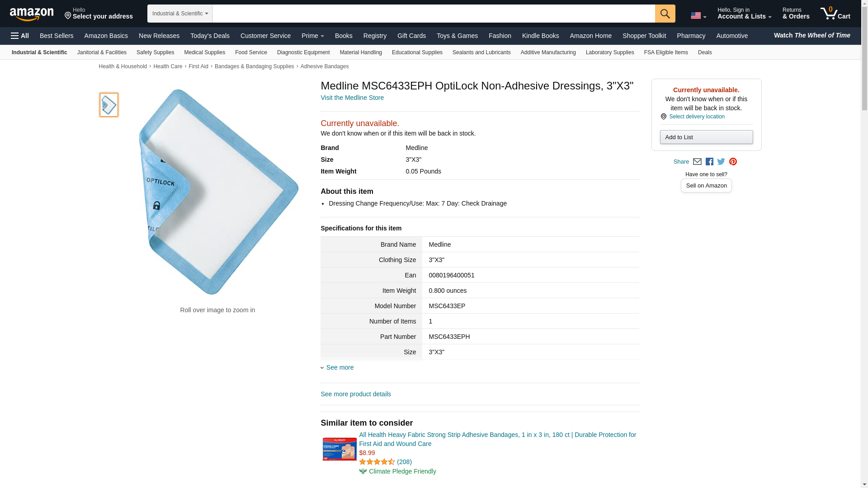Open the country flag language selector
868x488 pixels.
(698, 16)
